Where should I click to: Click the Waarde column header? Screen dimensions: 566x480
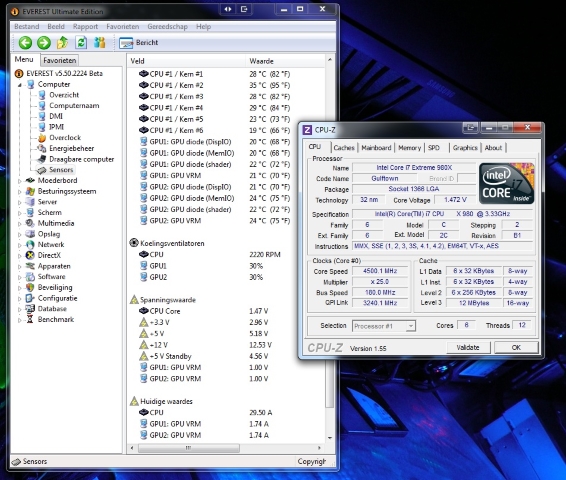click(285, 61)
